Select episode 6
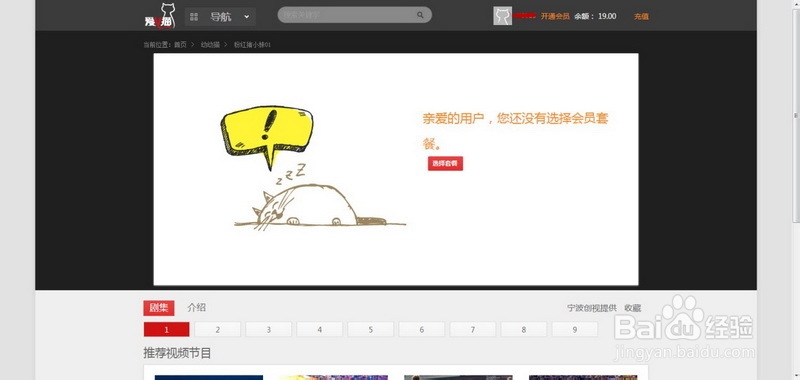 pos(421,330)
